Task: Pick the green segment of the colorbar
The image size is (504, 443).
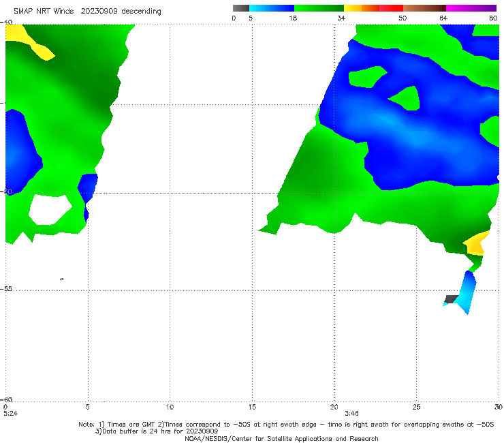Action: (319, 8)
